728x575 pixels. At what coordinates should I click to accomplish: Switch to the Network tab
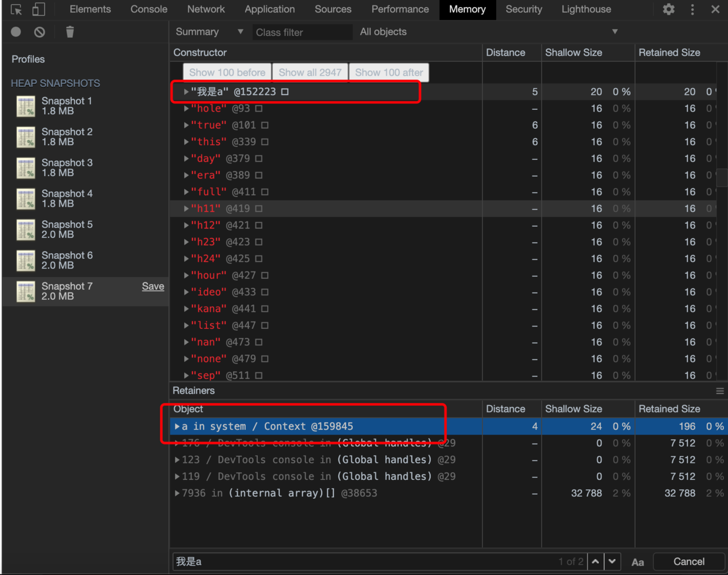(x=206, y=9)
